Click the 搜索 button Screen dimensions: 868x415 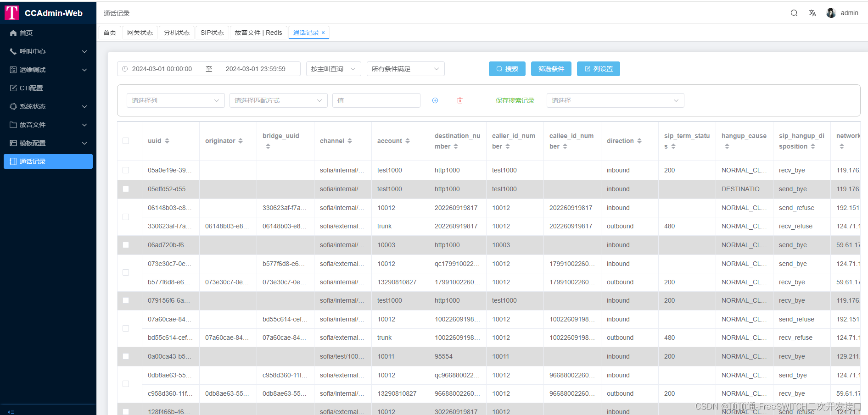click(x=507, y=69)
